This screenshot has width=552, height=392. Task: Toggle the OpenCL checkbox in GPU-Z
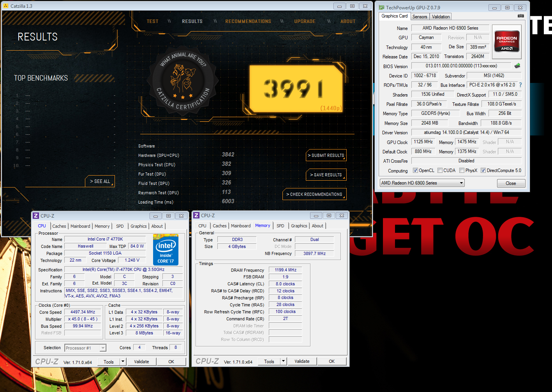click(x=415, y=171)
